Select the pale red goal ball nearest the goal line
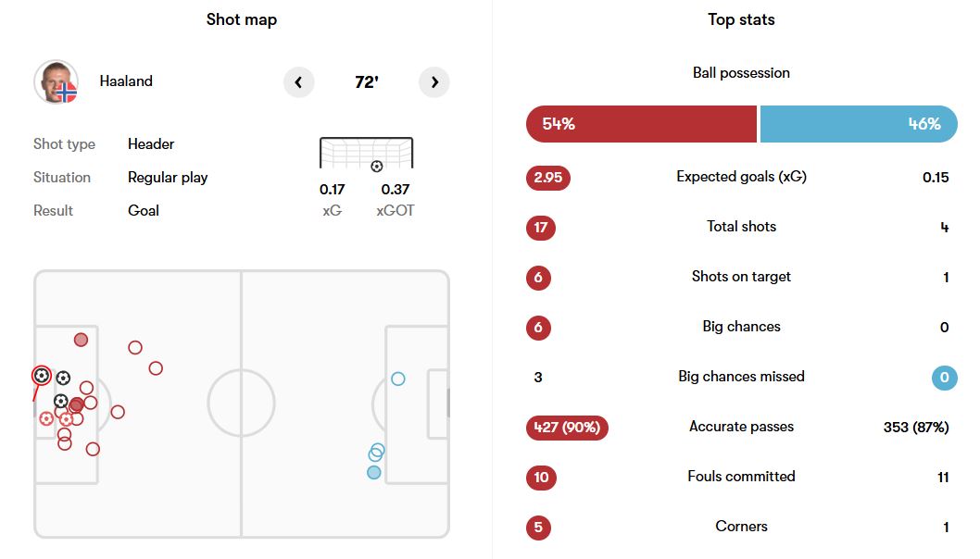 tap(46, 418)
